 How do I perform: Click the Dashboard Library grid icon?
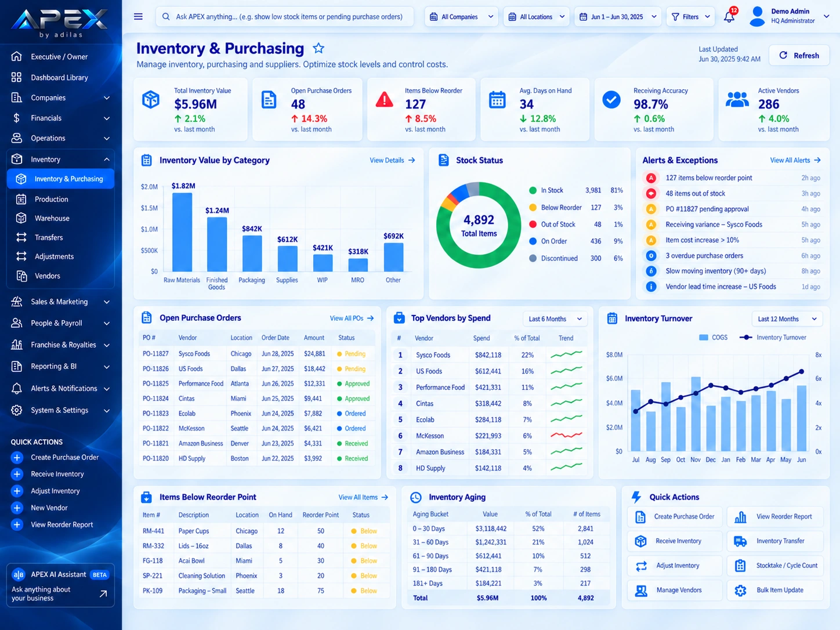tap(17, 77)
